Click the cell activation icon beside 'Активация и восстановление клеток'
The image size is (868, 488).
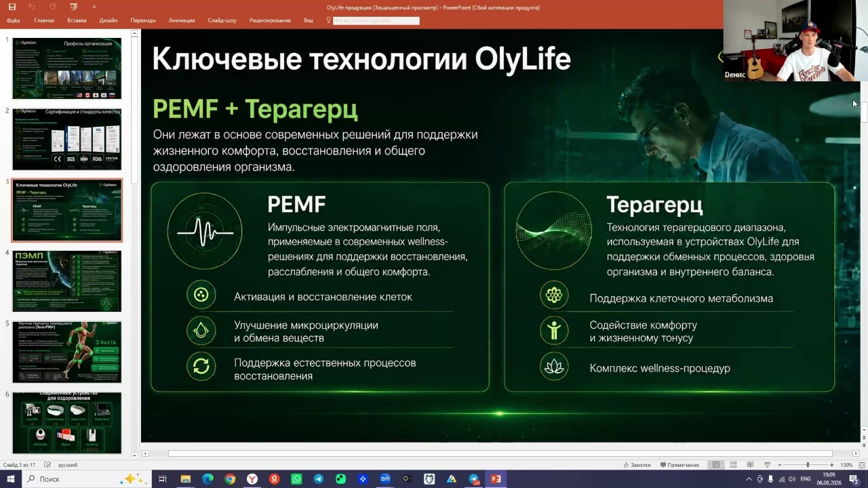[x=201, y=295]
